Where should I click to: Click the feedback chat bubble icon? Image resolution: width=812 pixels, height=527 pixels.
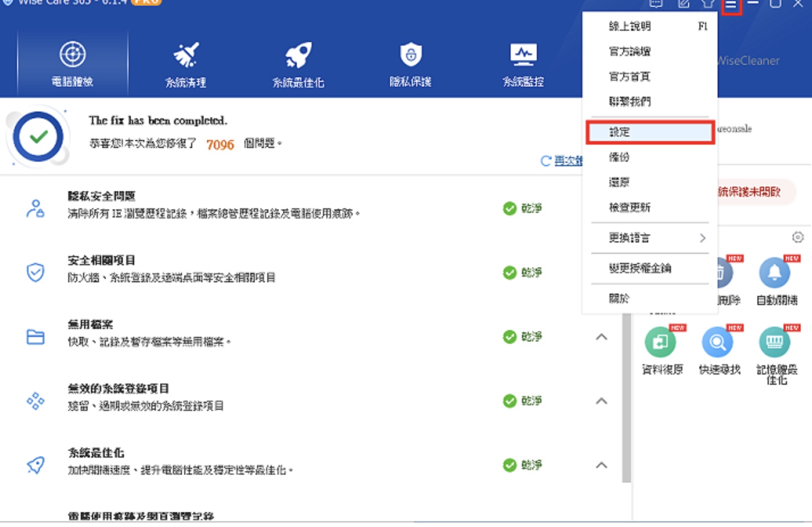656,4
